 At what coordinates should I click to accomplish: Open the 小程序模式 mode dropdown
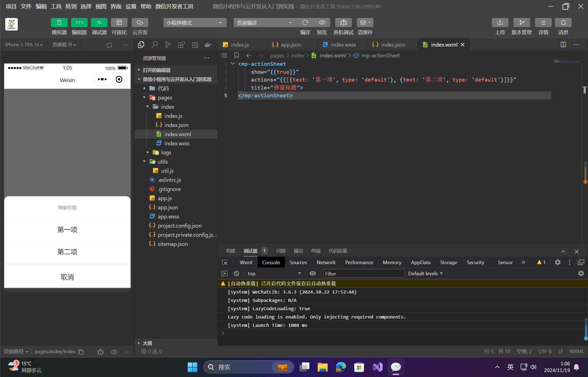click(x=195, y=23)
